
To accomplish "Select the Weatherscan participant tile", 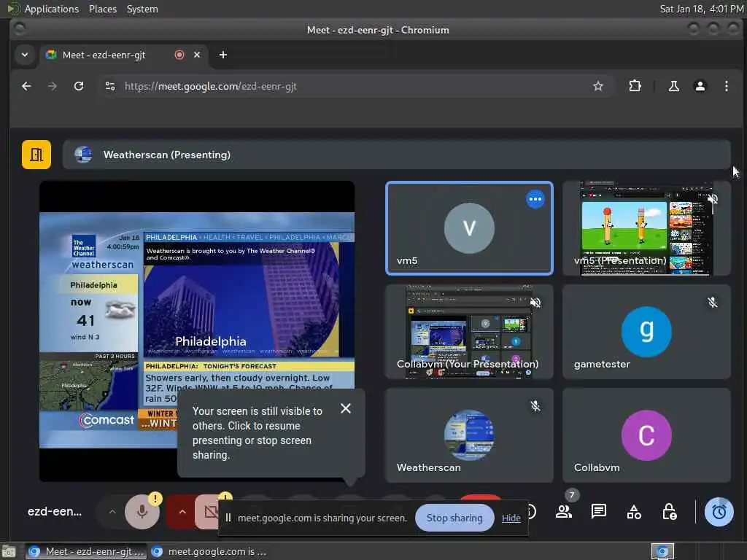I will point(469,435).
